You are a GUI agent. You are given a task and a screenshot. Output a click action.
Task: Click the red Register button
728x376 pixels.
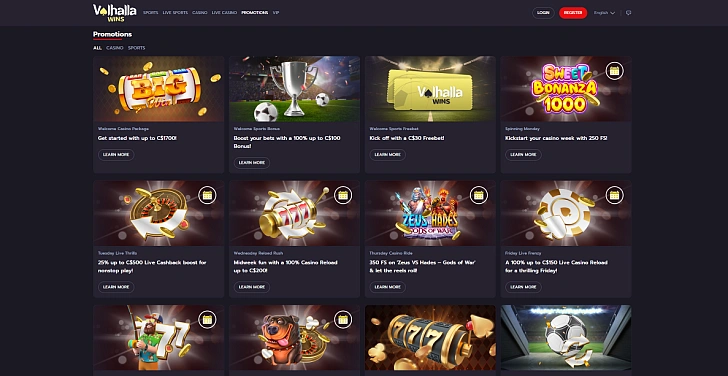(x=573, y=13)
